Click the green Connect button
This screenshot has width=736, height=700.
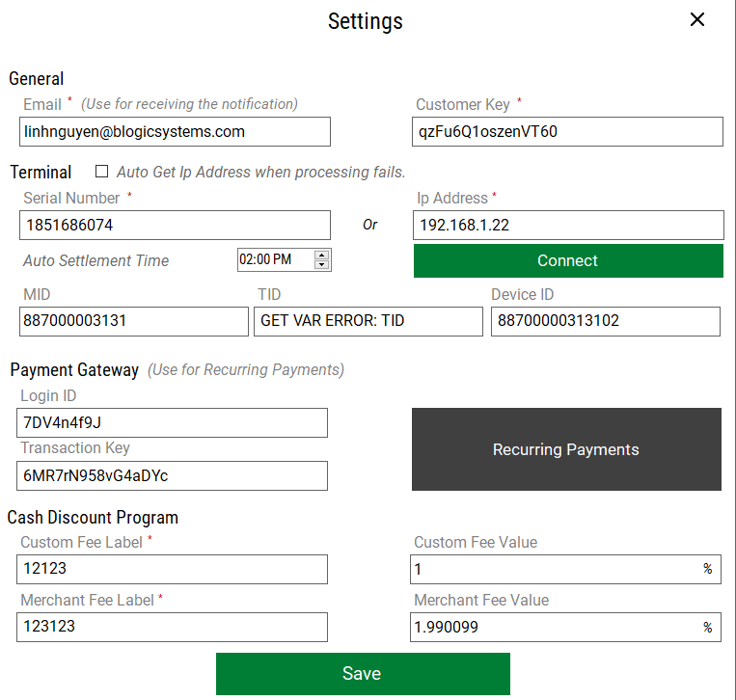[567, 261]
